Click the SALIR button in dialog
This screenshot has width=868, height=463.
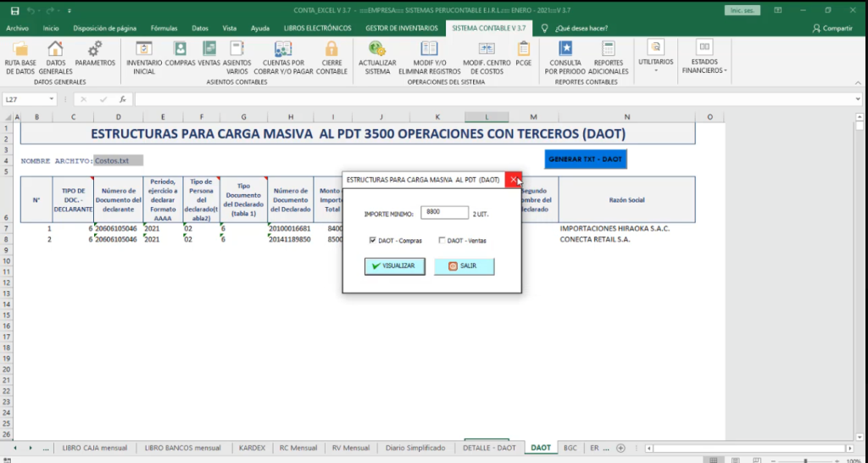(x=464, y=266)
